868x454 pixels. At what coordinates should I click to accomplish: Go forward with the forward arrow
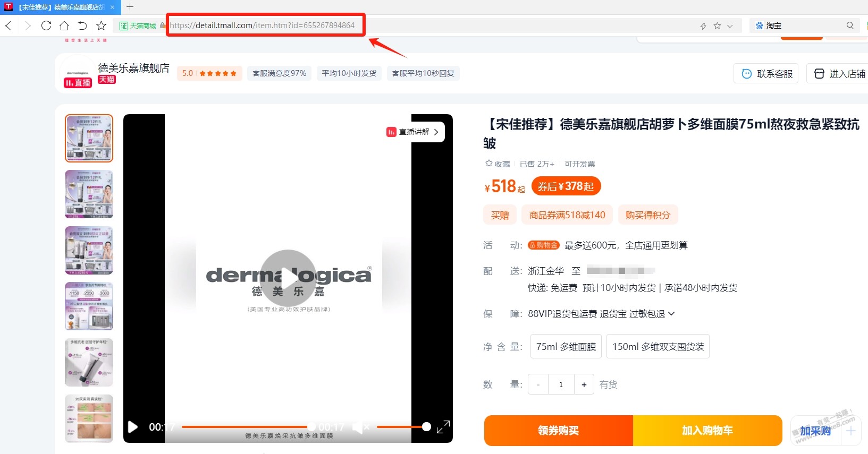click(28, 25)
